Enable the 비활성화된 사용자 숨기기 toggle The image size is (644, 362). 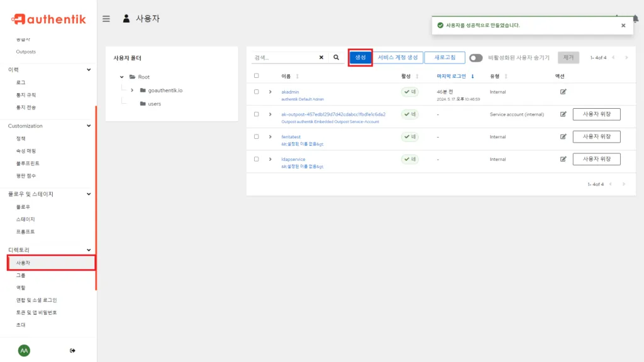476,57
